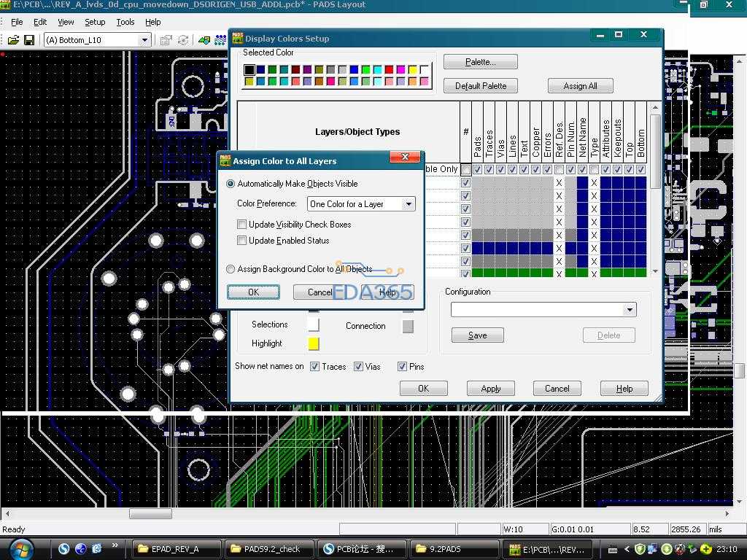Open the layer selector Bottom_L10 dropdown
This screenshot has width=747, height=560.
[144, 40]
